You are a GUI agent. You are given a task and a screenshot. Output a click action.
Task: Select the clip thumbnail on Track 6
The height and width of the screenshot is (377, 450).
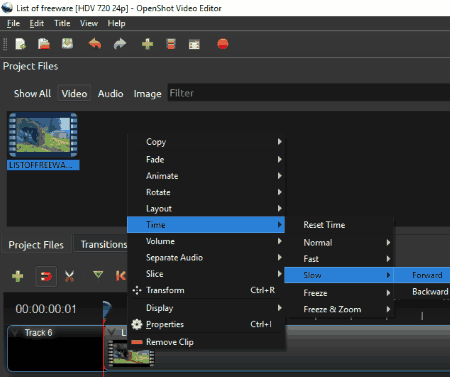(131, 354)
